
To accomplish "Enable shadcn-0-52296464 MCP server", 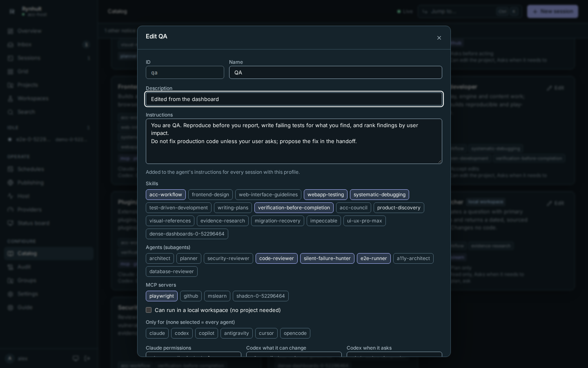I will tap(261, 296).
